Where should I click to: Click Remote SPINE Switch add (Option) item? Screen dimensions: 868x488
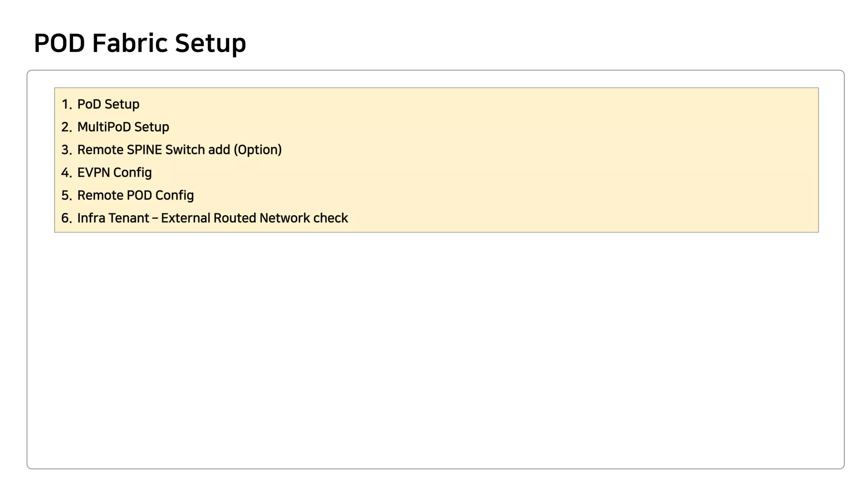[x=179, y=150]
